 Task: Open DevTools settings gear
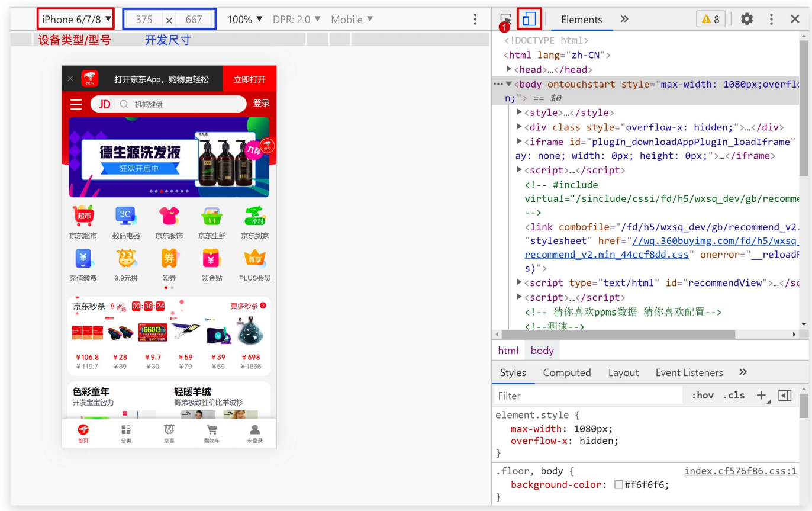click(747, 19)
